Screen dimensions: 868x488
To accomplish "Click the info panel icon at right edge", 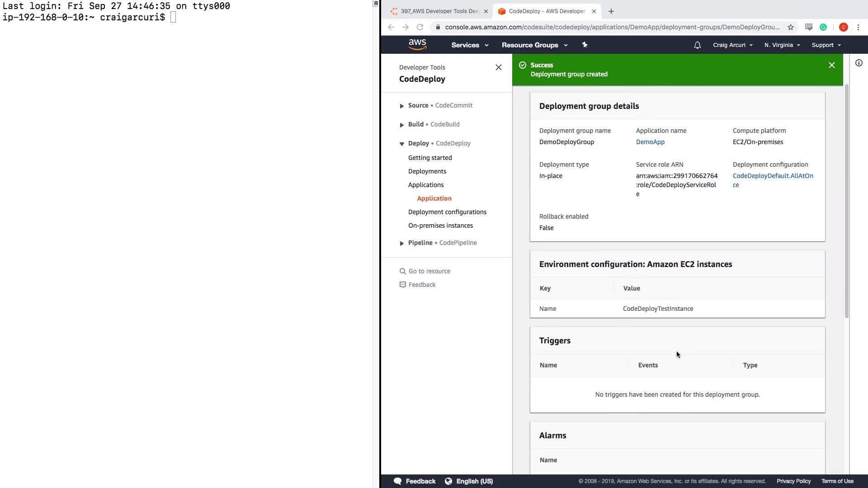I will coord(859,63).
